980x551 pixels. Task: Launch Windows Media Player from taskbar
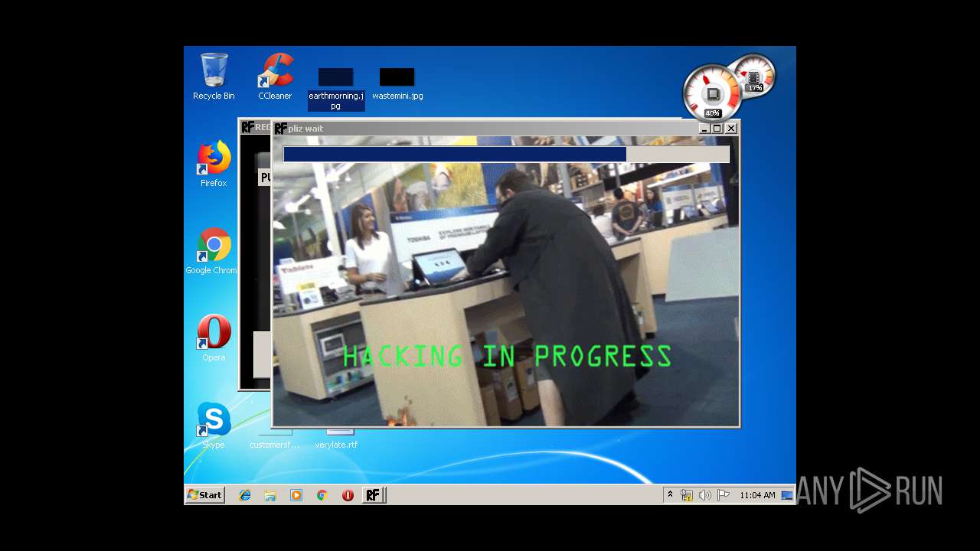click(296, 495)
